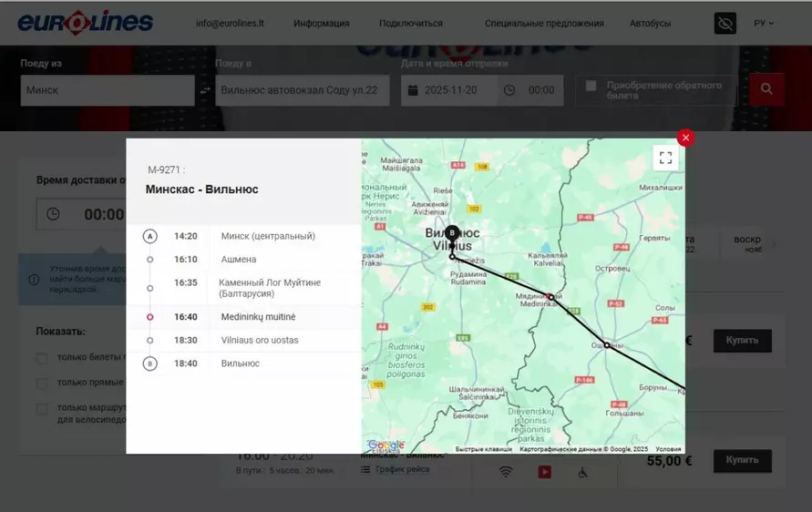
Task: Swap departure and destination cities
Action: [205, 90]
